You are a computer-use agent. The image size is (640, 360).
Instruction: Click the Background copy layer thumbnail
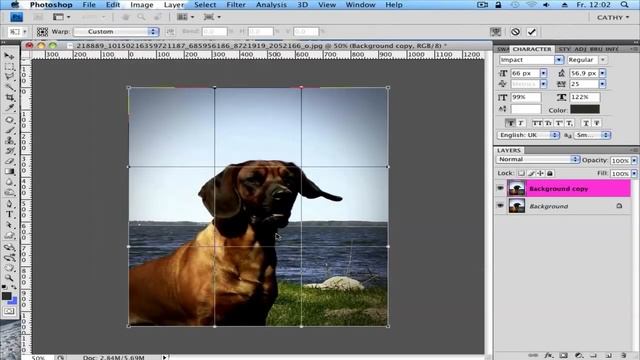click(x=516, y=189)
